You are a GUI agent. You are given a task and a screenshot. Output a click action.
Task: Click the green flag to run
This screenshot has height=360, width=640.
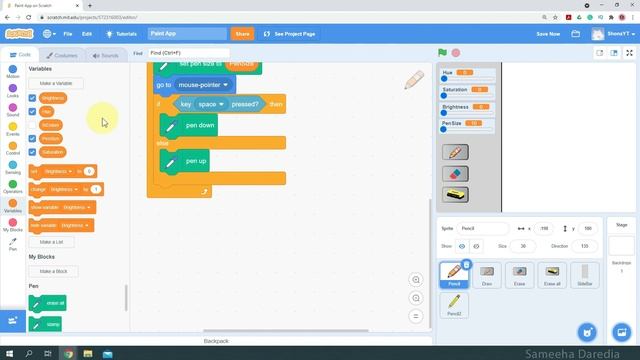[x=442, y=53]
